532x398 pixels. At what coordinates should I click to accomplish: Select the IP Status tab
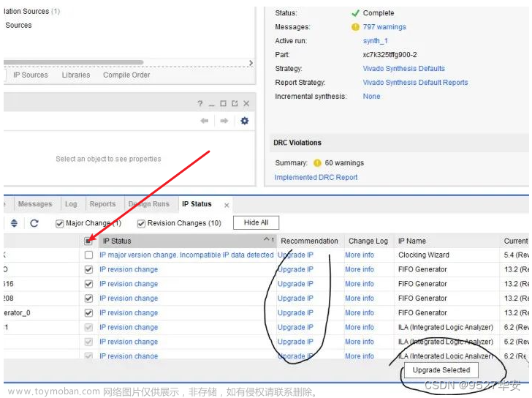[x=197, y=203]
